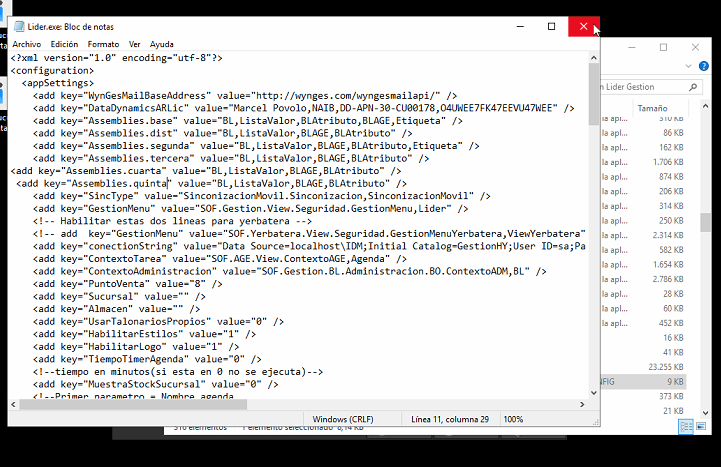Image resolution: width=721 pixels, height=467 pixels.
Task: Maximize the Notepad window
Action: pos(551,27)
